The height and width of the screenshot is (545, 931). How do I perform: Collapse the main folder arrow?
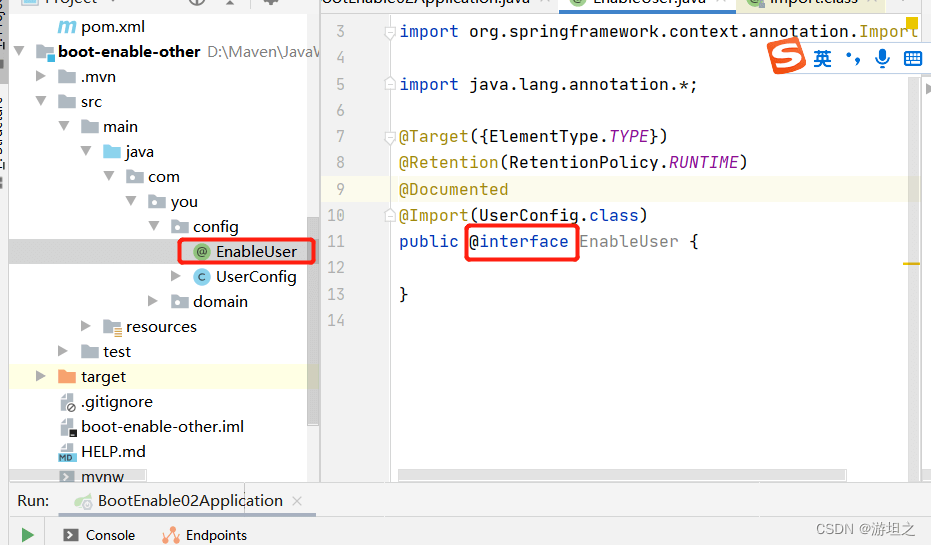[x=64, y=126]
